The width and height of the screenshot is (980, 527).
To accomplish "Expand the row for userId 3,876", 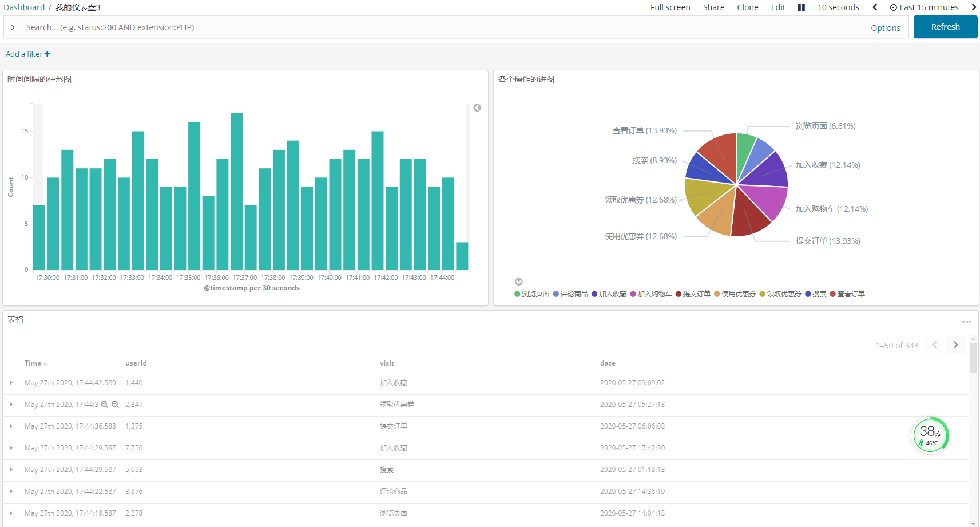I will click(x=11, y=492).
